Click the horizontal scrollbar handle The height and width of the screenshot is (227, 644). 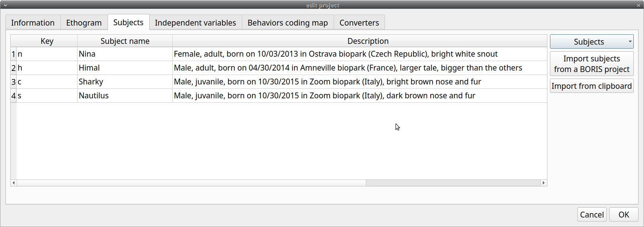(x=191, y=183)
